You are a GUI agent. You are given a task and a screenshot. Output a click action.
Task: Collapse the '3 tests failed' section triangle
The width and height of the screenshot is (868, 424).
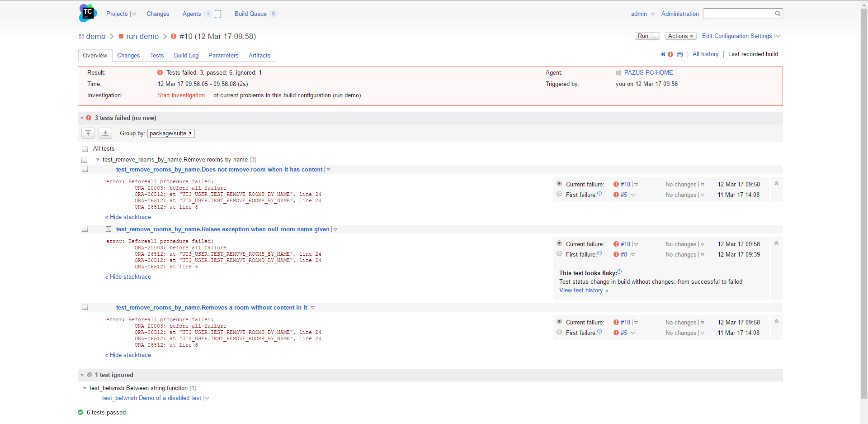82,118
